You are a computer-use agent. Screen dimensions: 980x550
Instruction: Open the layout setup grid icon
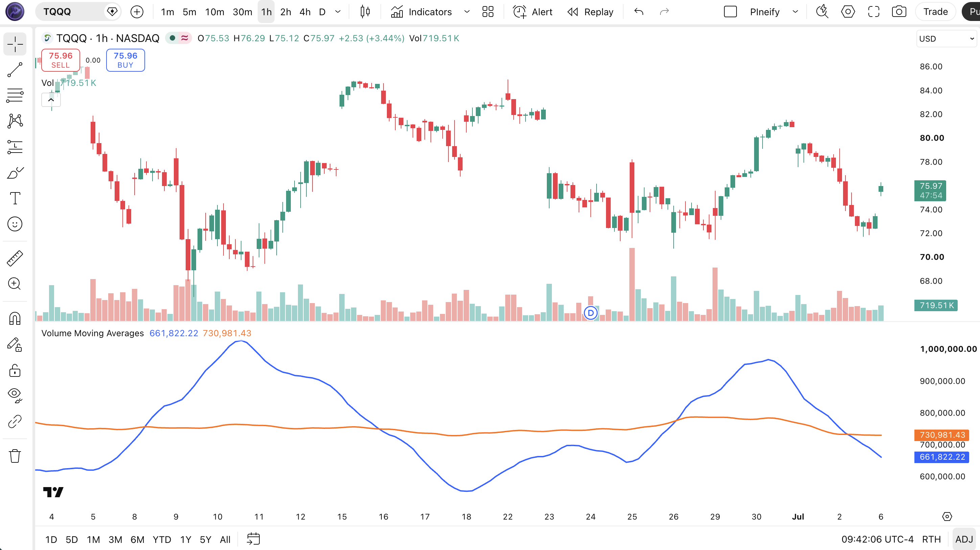(488, 12)
